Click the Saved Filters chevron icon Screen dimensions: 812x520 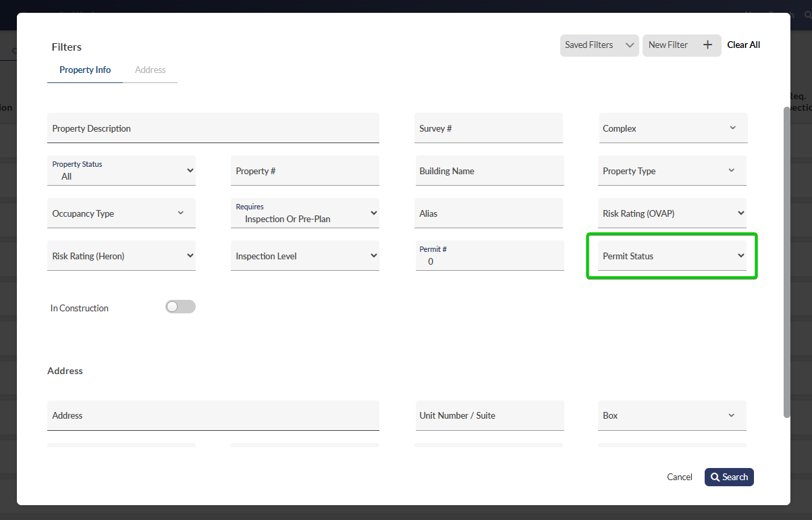click(x=629, y=45)
